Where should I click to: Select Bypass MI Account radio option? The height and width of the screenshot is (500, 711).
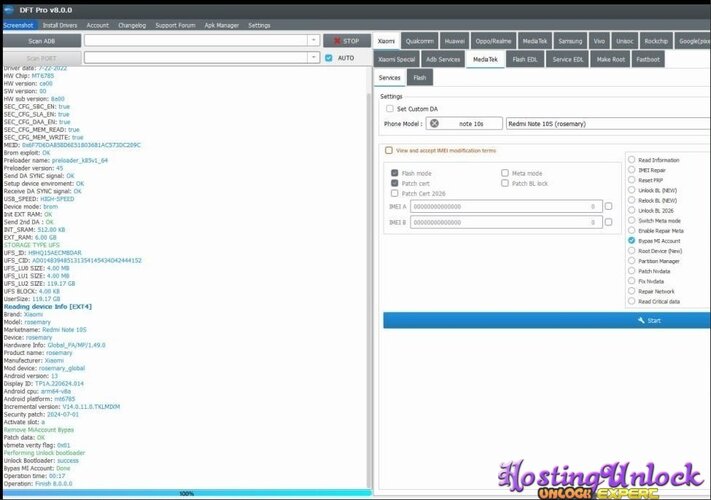tap(631, 240)
